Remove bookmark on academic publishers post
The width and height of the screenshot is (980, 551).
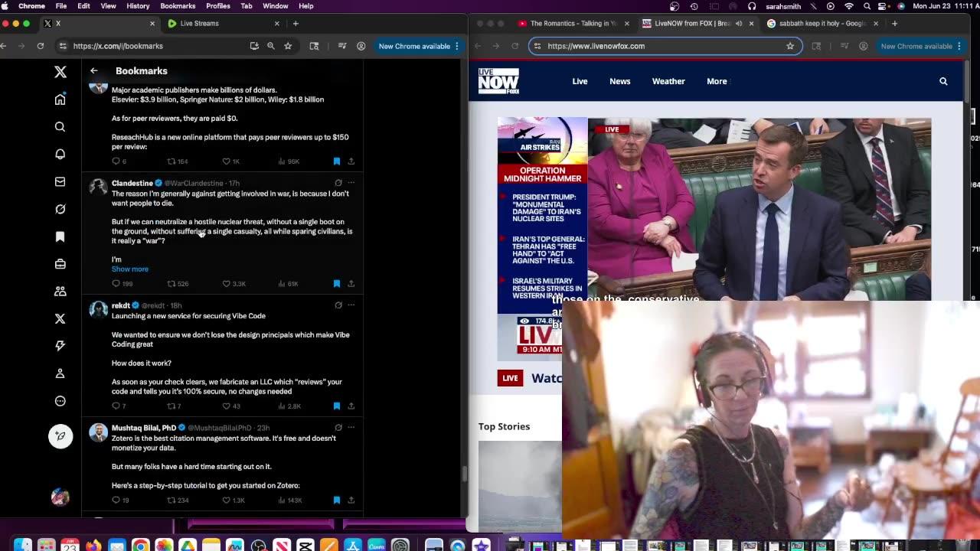(337, 161)
